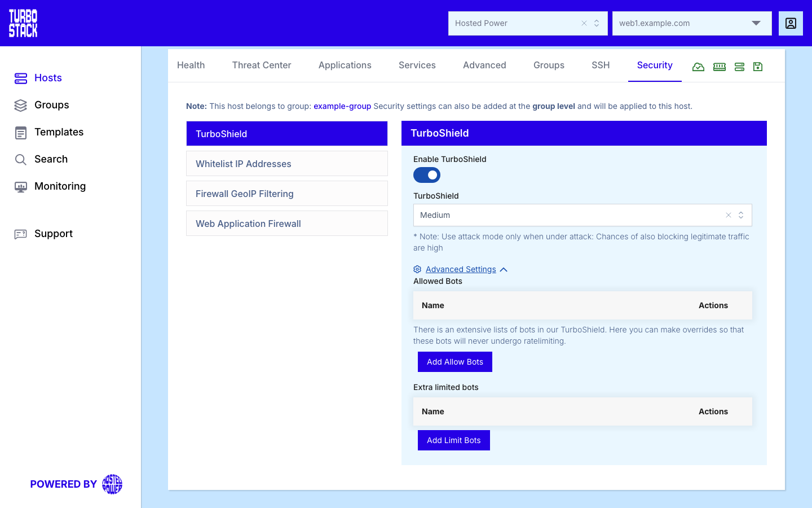The height and width of the screenshot is (508, 812).
Task: Click the Allowed Bots label
Action: 438,281
